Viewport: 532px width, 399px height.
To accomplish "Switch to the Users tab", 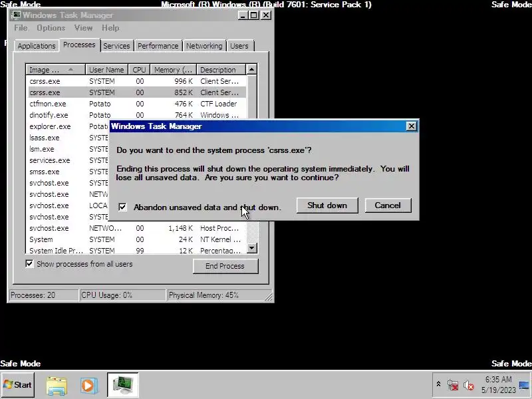I will pyautogui.click(x=239, y=46).
